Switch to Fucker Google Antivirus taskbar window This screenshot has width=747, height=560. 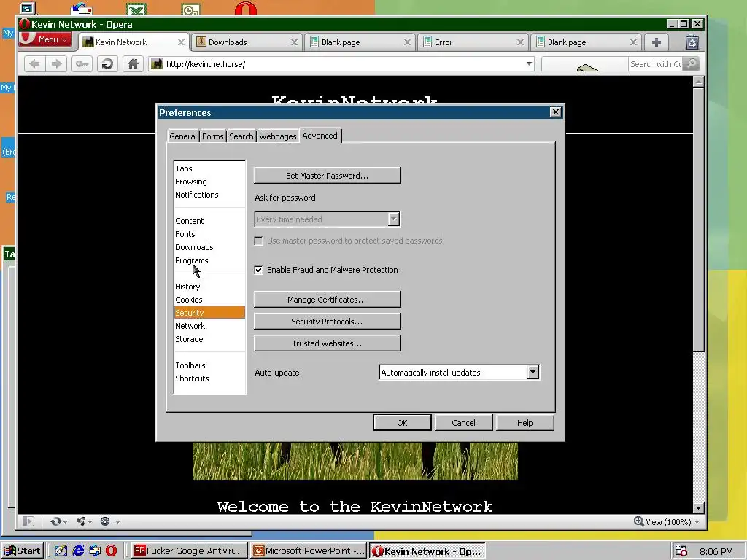[x=190, y=551]
